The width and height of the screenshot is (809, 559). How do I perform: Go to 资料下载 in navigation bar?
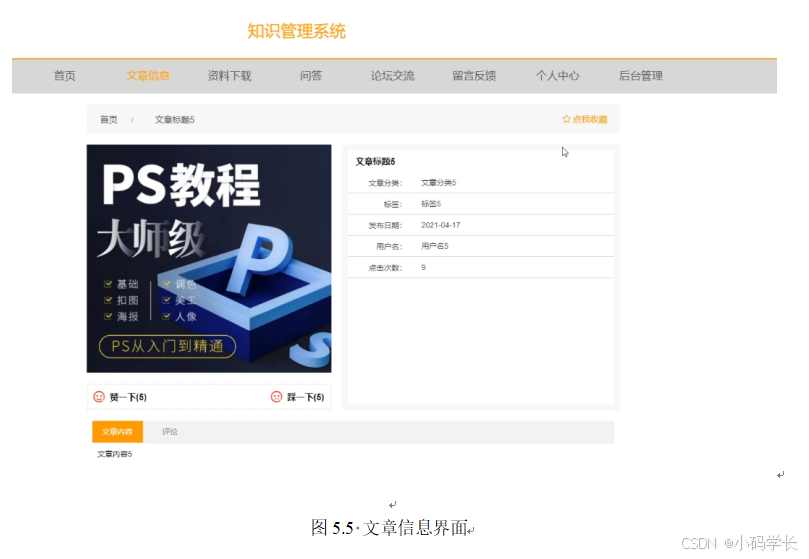tap(229, 76)
